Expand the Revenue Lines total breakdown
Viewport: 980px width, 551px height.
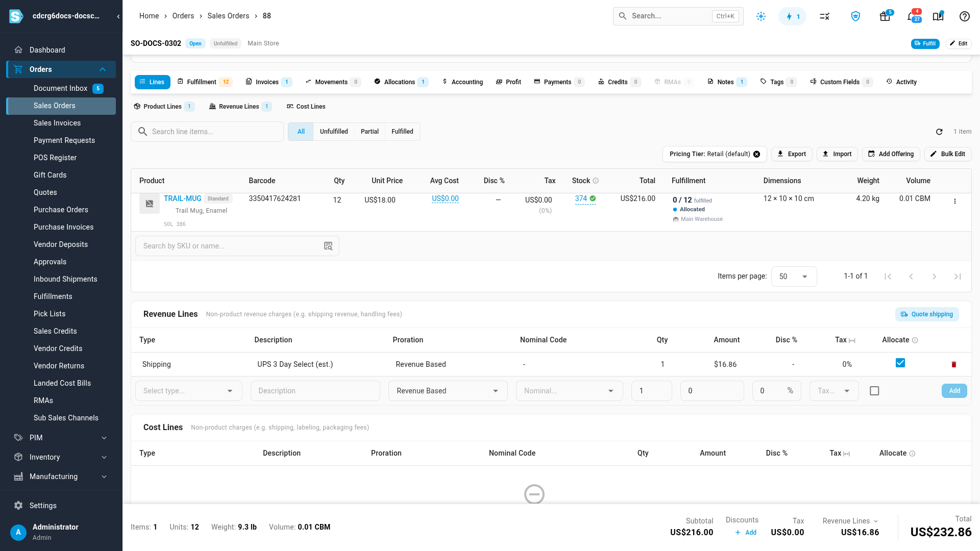[850, 521]
